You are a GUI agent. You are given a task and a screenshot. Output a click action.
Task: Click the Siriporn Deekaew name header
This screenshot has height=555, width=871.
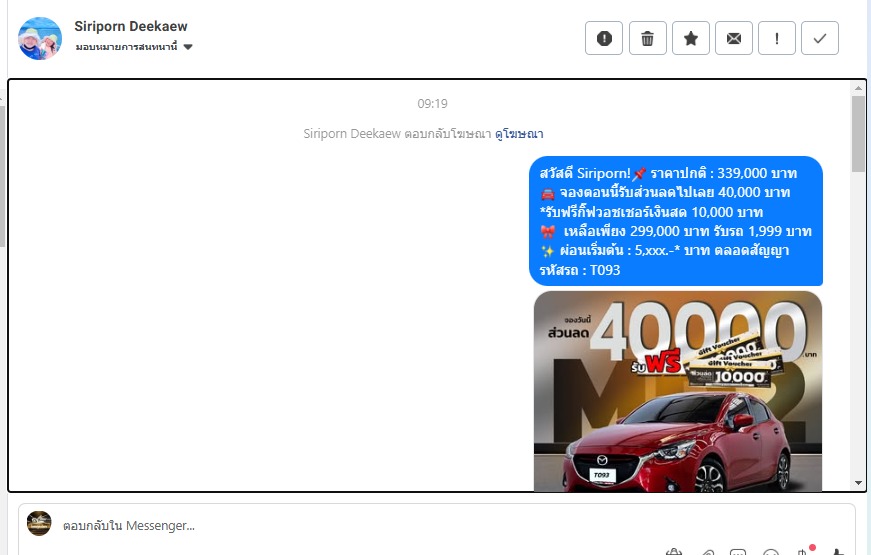tap(131, 26)
